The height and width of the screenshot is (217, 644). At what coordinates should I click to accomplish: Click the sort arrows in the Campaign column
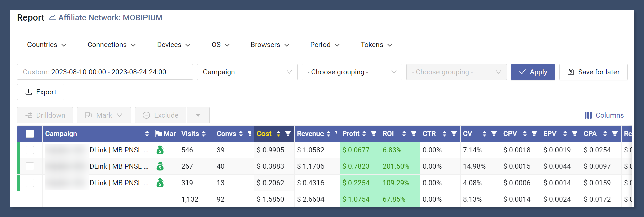(x=147, y=134)
